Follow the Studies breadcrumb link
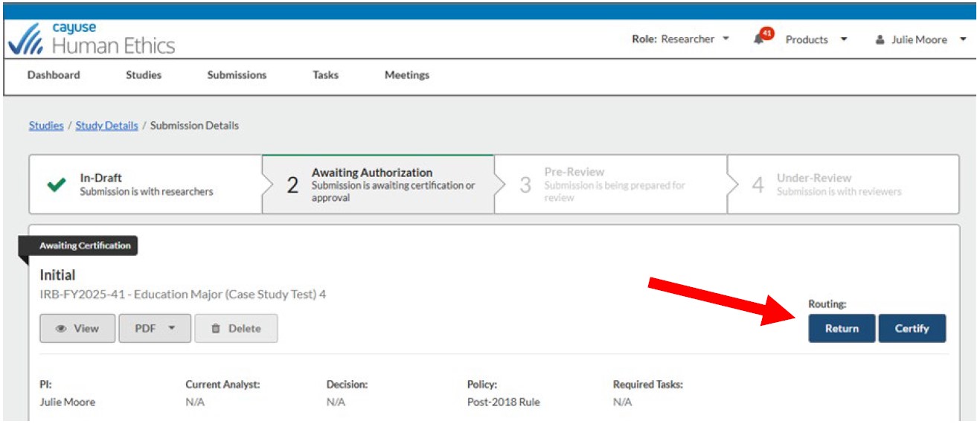 (x=46, y=126)
